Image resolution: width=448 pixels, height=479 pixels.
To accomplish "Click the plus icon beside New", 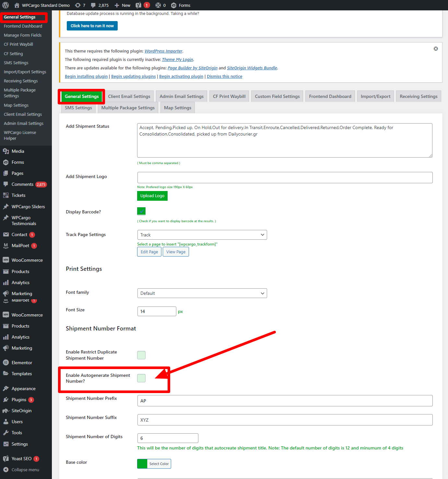I will [117, 5].
